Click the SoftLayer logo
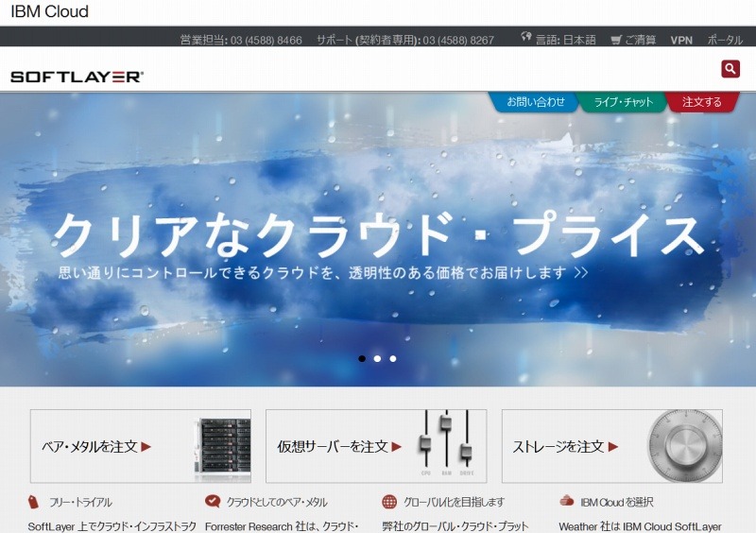 77,77
